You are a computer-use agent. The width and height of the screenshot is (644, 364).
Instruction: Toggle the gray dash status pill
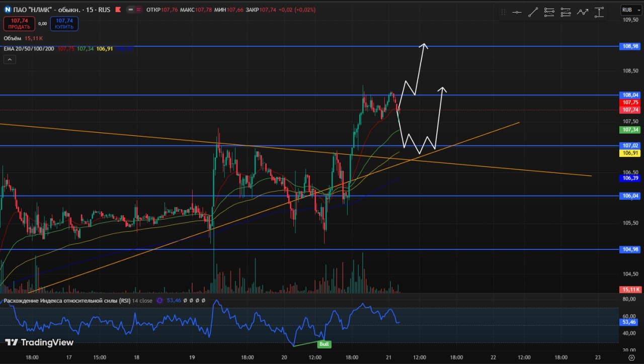click(130, 10)
